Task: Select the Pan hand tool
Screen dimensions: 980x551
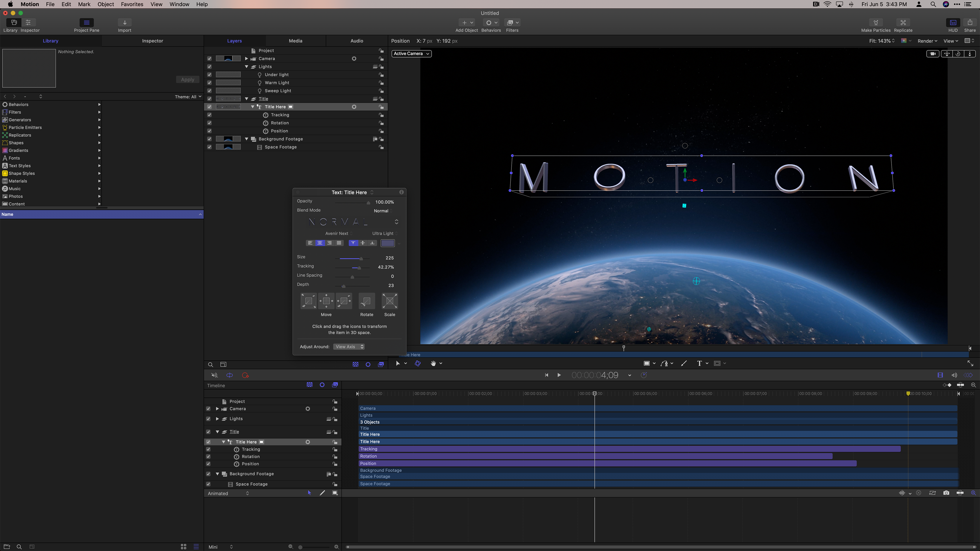Action: point(433,364)
